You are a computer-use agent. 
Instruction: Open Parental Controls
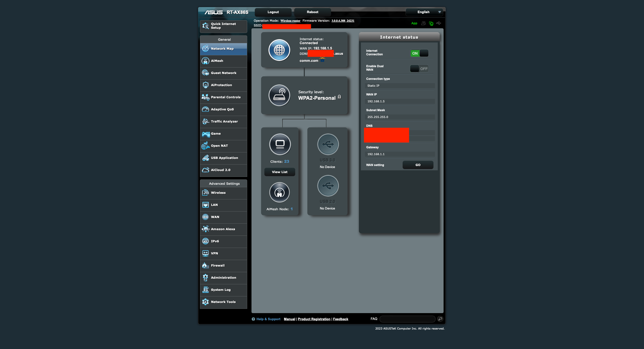(x=226, y=97)
